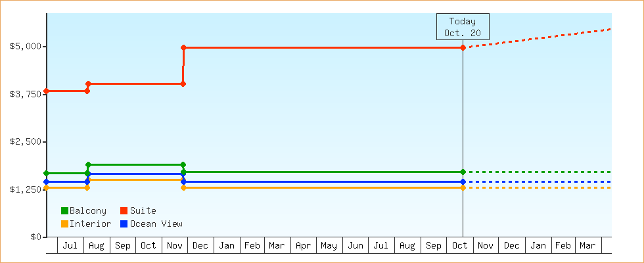This screenshot has height=263, width=644.
Task: Click the green Balcony legend swatch
Action: [x=64, y=211]
